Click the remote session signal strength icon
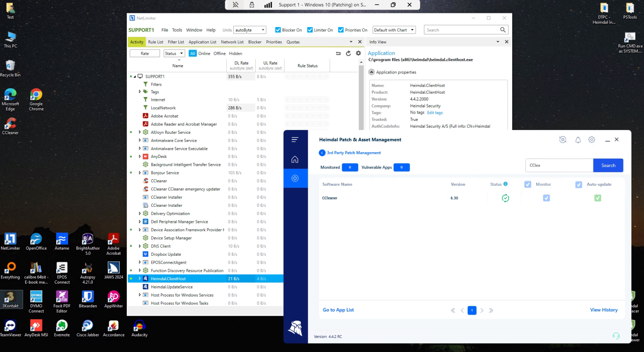This screenshot has height=352, width=644. (x=268, y=5)
